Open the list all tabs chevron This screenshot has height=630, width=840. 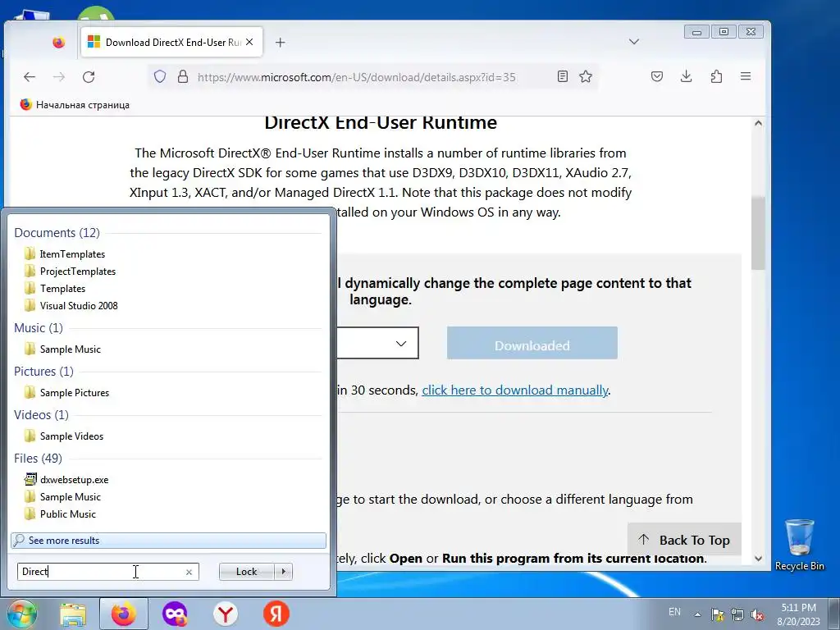click(x=634, y=42)
